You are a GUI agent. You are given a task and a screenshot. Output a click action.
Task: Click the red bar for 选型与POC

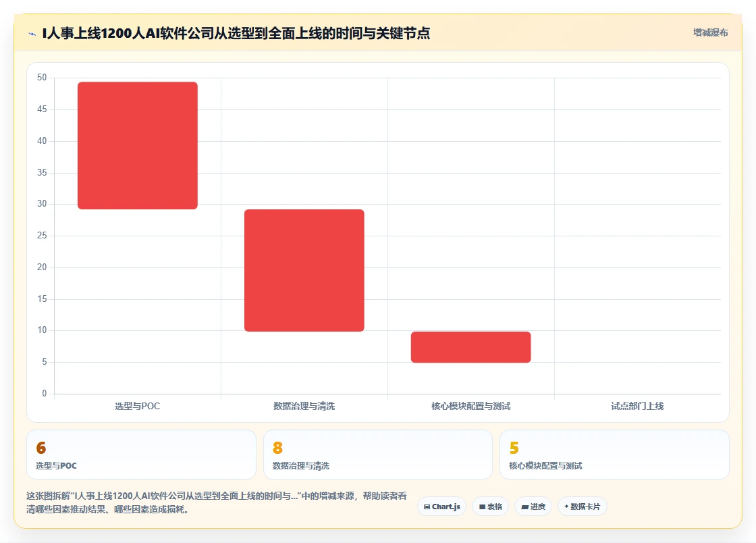click(138, 146)
